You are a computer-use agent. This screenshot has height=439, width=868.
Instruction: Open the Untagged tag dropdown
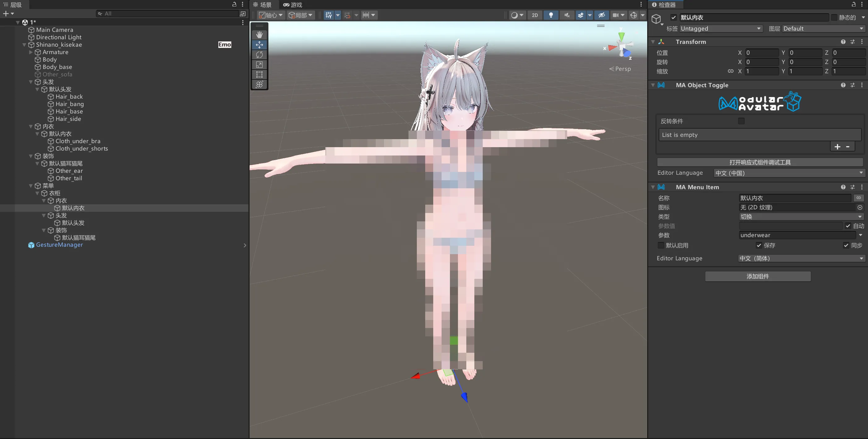click(x=720, y=29)
